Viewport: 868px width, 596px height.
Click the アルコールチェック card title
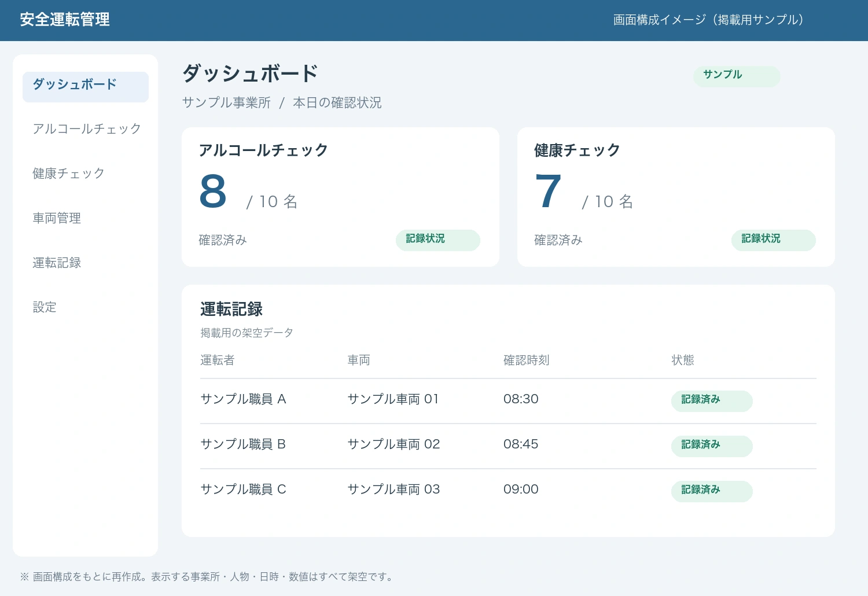[263, 150]
